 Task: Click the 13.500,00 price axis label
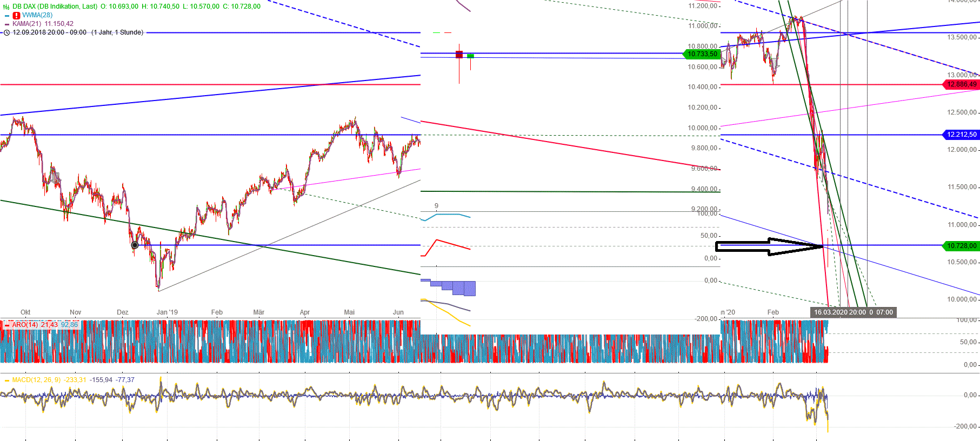pos(962,37)
